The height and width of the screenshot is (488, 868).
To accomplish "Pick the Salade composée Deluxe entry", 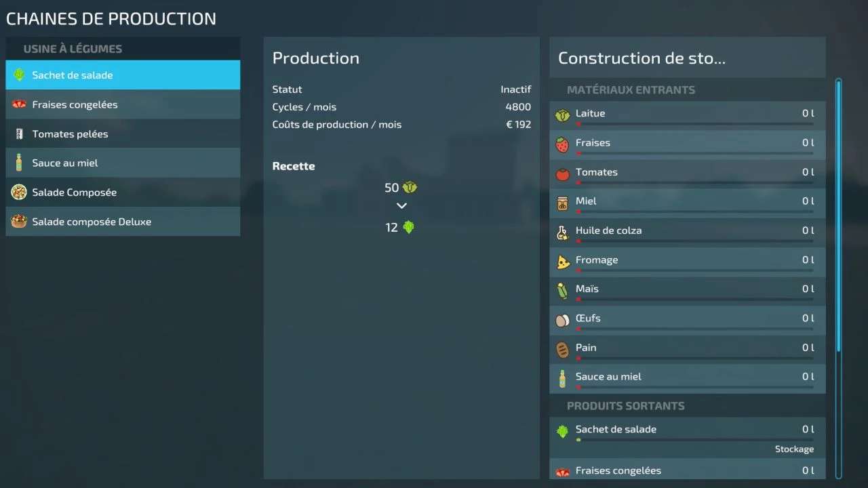I will pos(123,222).
